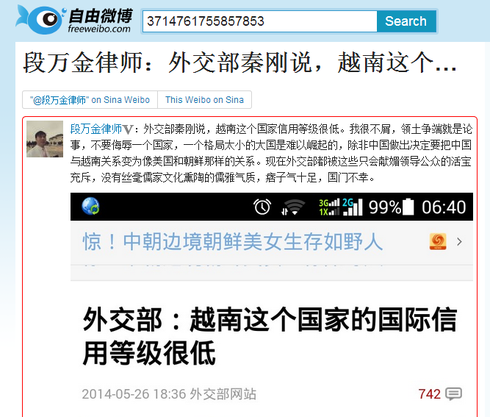The image size is (490, 417).
Task: Open the 段万金律师 username link
Action: (x=96, y=129)
